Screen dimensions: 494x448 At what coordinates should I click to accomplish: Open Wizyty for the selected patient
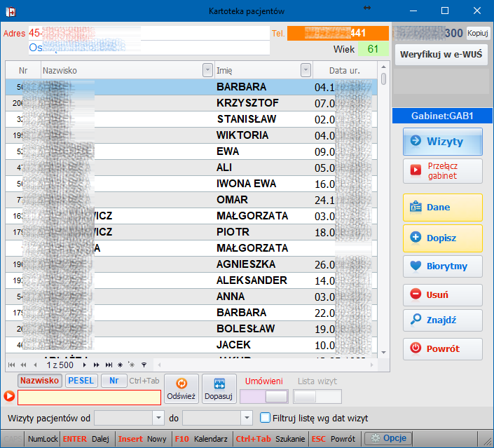click(443, 142)
